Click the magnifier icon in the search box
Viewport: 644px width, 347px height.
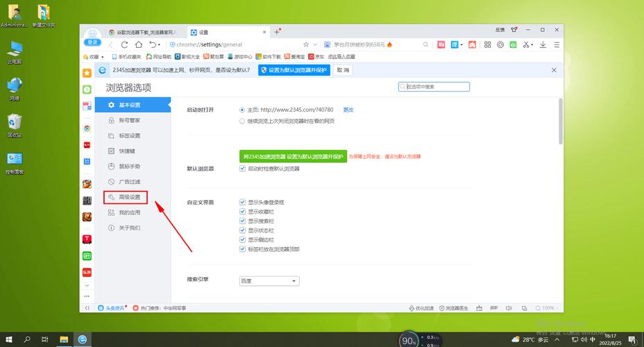(425, 44)
